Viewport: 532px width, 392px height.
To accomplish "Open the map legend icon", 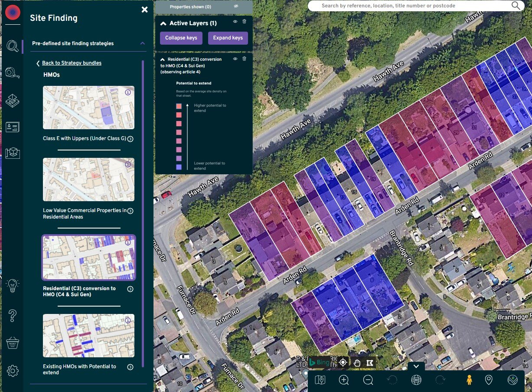I will [x=319, y=379].
